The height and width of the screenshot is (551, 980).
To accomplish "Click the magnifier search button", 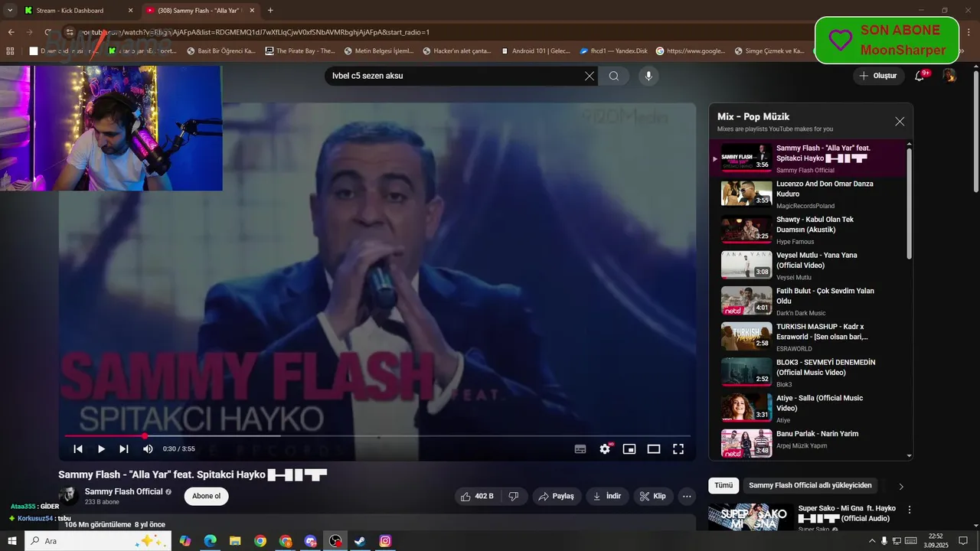I will 614,76.
